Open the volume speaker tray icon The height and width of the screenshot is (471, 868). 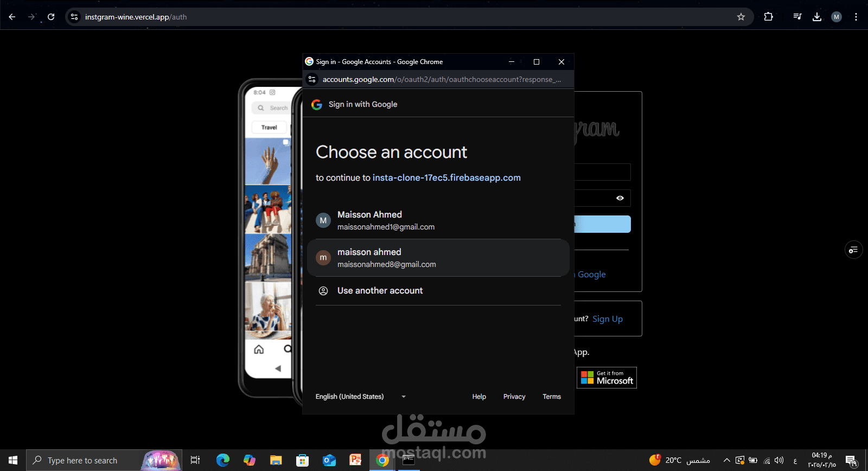(x=780, y=460)
